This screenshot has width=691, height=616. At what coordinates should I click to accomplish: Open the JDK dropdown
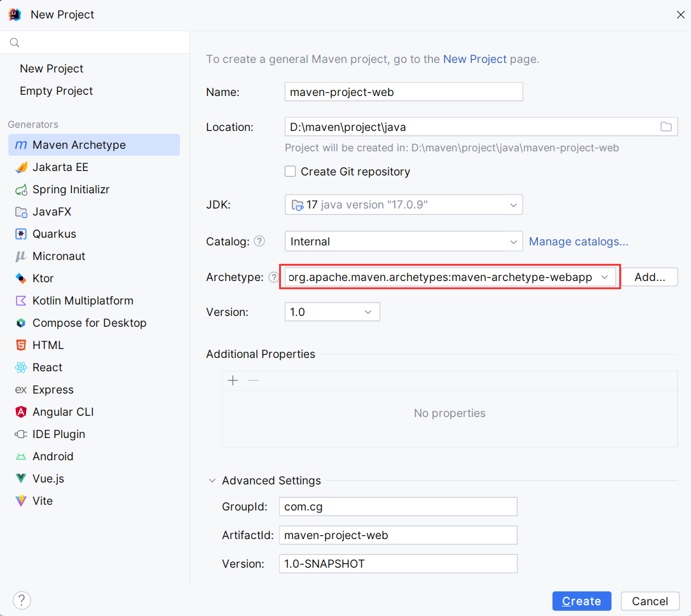tap(404, 205)
